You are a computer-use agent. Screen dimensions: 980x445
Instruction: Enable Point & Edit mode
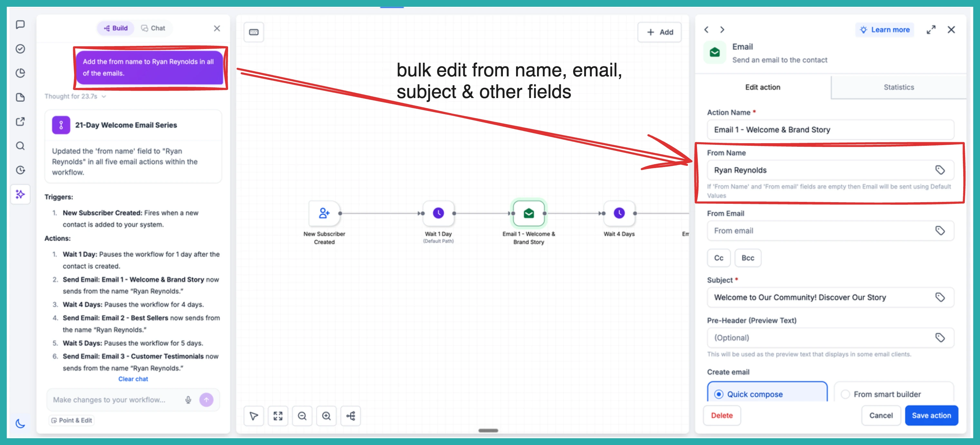(x=72, y=420)
